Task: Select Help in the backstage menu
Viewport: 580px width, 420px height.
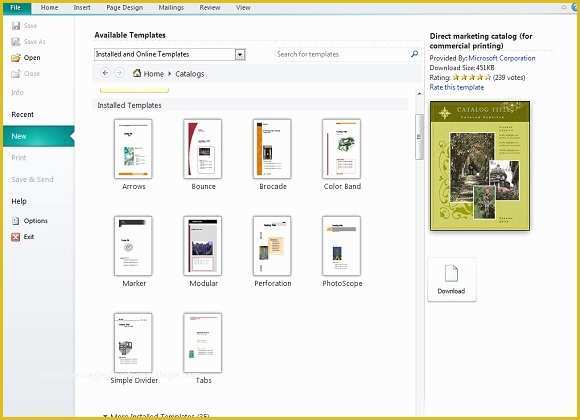Action: pos(19,201)
